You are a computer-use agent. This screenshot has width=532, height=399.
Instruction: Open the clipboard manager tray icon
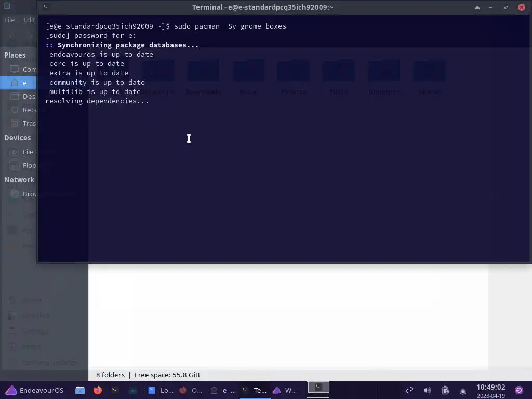(445, 391)
